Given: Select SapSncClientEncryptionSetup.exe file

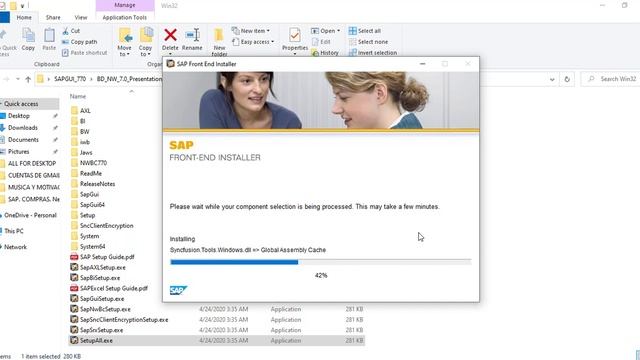Looking at the screenshot, I should (119, 320).
